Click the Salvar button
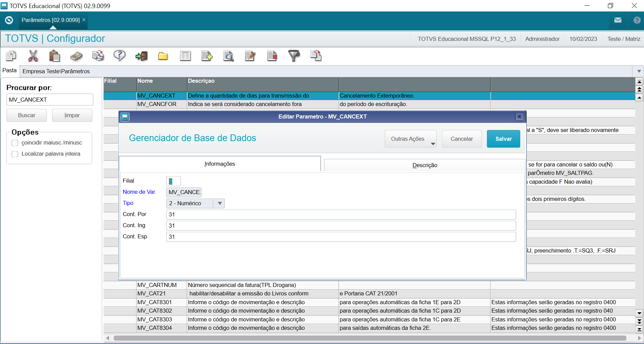 (503, 138)
